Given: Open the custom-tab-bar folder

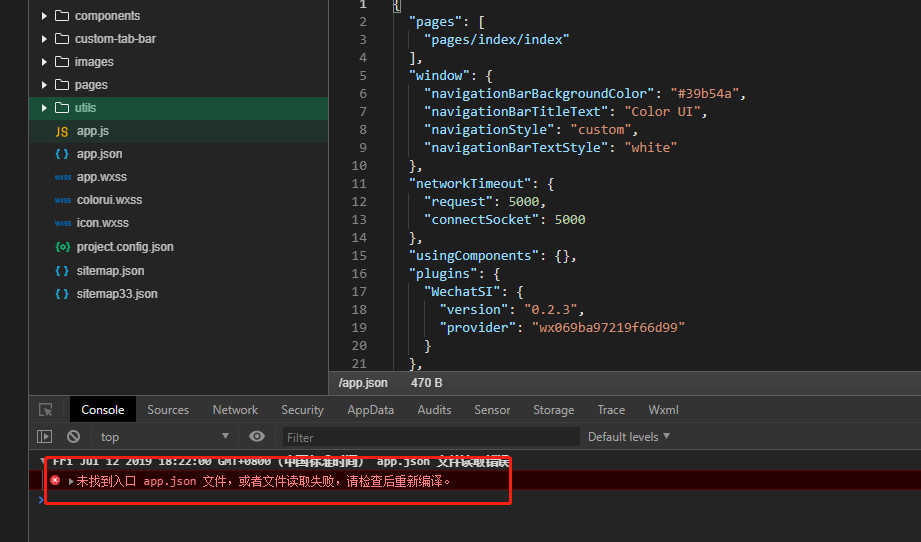Looking at the screenshot, I should [x=115, y=39].
